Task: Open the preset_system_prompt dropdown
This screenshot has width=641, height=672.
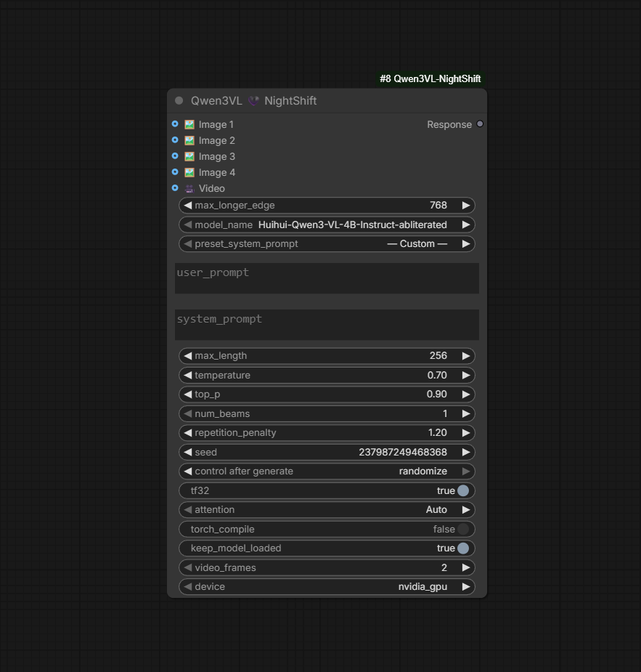Action: point(327,244)
